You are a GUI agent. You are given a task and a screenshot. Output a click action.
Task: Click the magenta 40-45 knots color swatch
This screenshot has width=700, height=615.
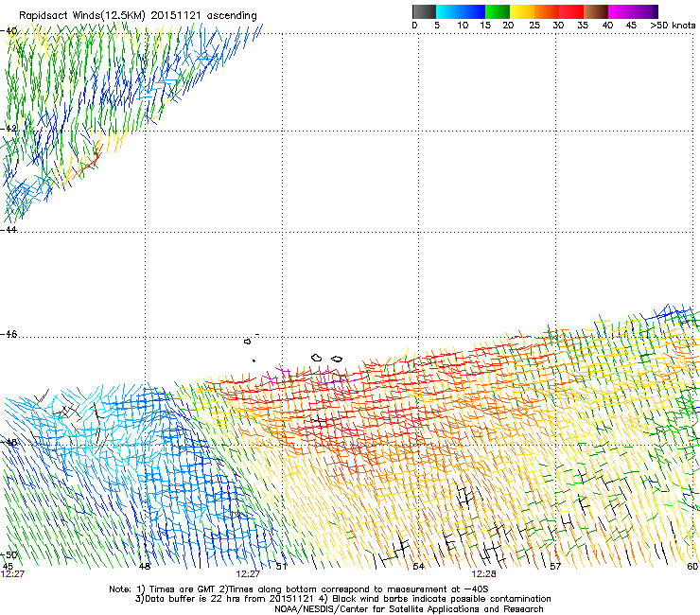(x=621, y=11)
